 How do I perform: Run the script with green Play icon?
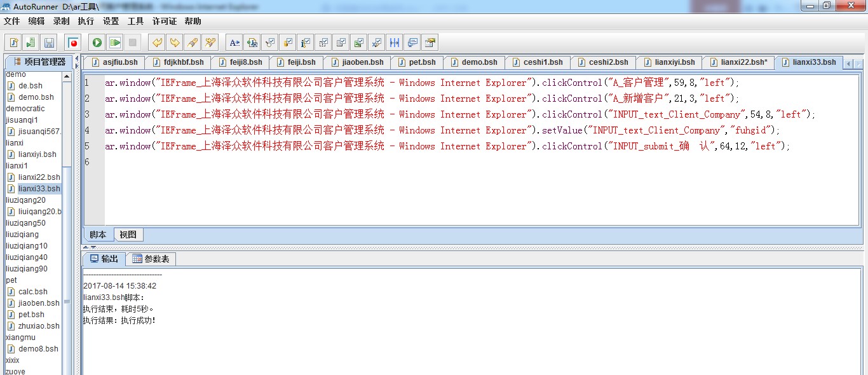pyautogui.click(x=97, y=43)
